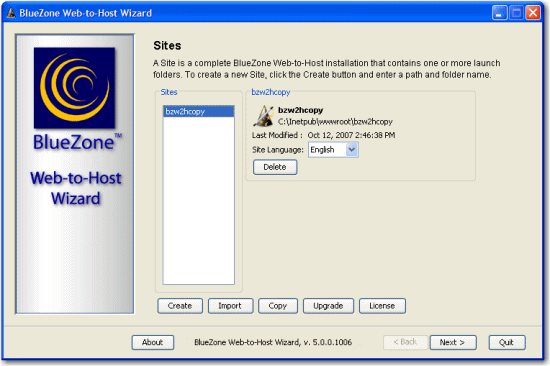Screen dimensions: 550x366
Task: Open the Site Language dropdown arrow
Action: [351, 150]
